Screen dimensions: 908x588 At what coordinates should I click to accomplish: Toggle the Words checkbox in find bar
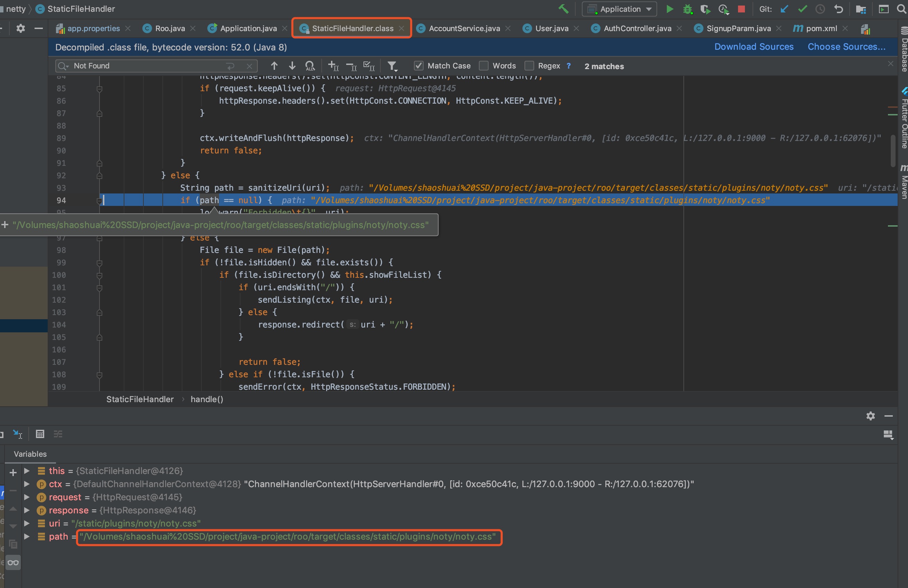click(483, 66)
